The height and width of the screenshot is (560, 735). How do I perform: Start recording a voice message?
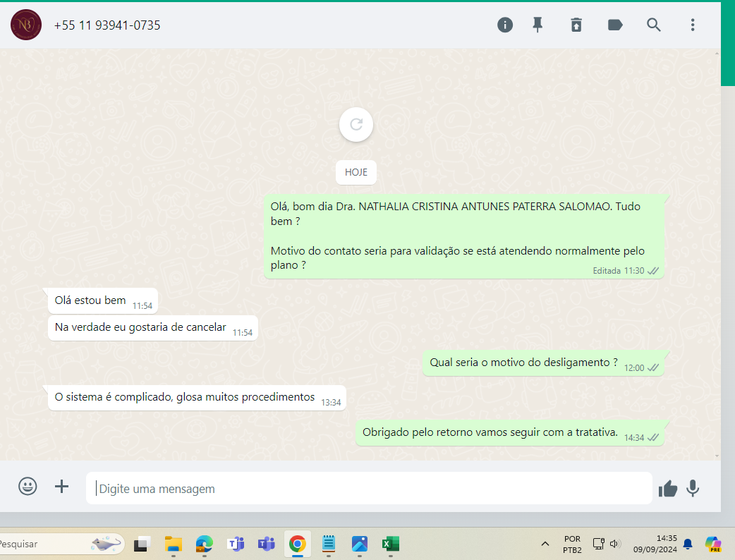693,488
